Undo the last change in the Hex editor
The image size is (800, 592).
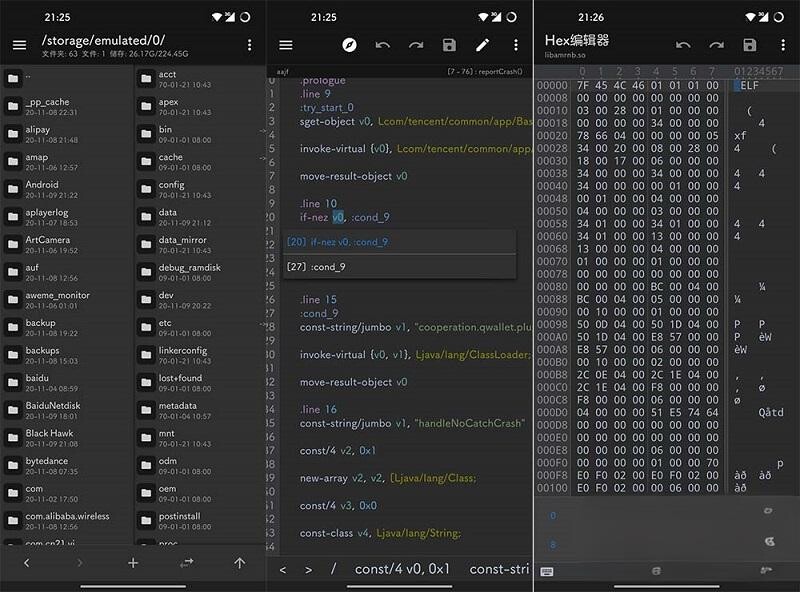(x=683, y=45)
